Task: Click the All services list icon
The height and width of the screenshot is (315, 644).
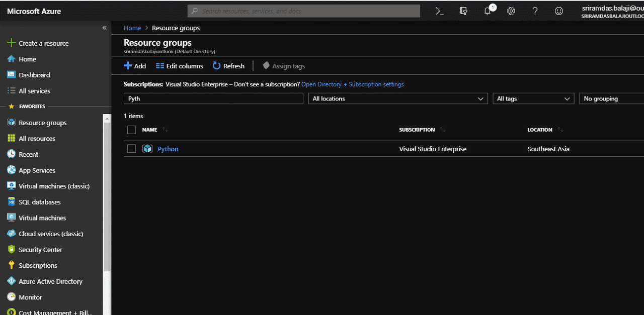Action: pos(11,91)
